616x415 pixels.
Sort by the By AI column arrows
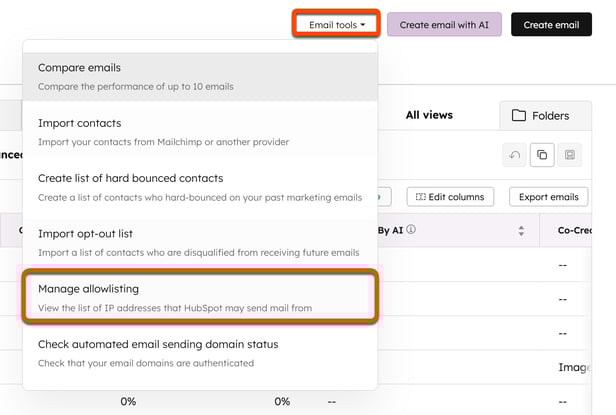[x=521, y=231]
